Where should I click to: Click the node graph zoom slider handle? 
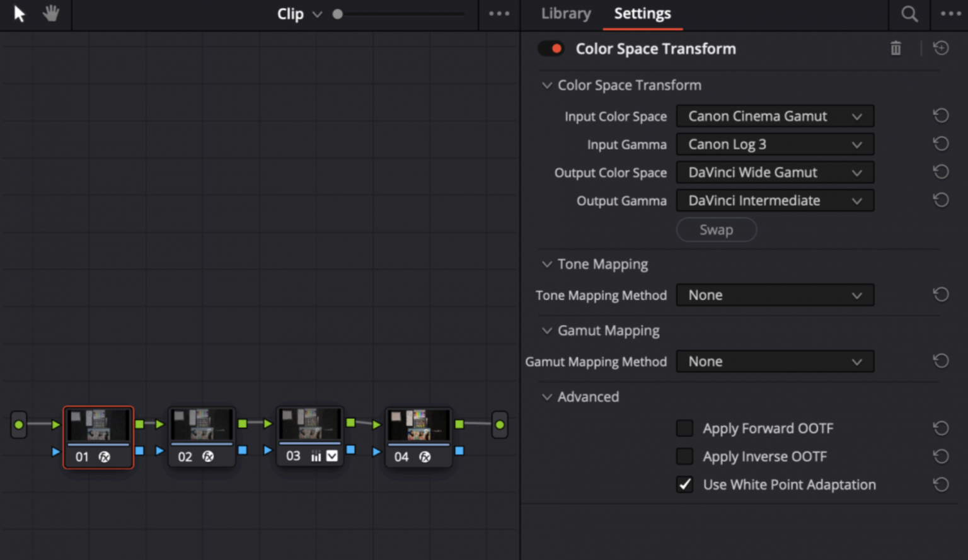click(x=338, y=14)
